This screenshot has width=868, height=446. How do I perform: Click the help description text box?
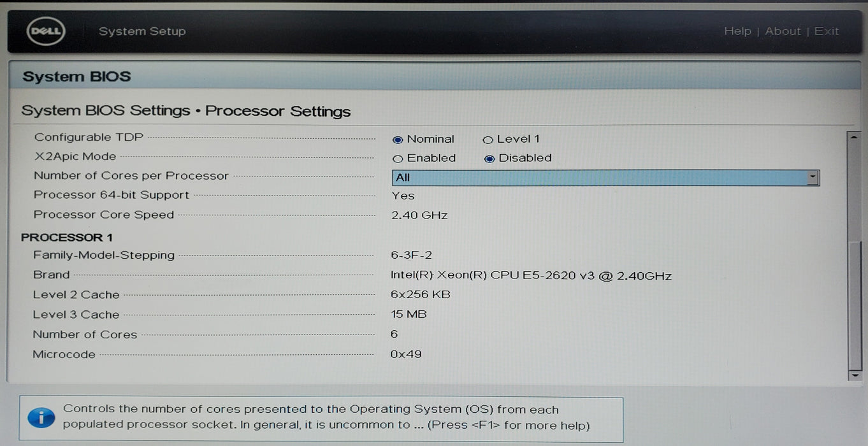(321, 419)
